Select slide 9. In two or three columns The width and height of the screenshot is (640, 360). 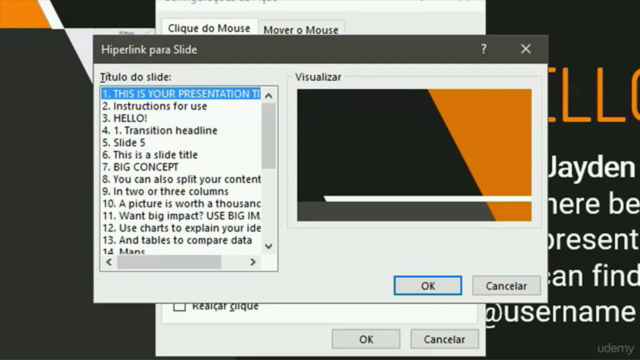tap(181, 191)
